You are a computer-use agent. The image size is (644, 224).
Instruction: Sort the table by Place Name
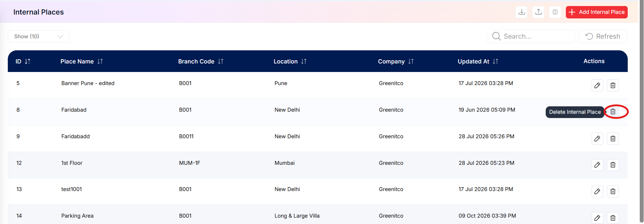(x=100, y=61)
